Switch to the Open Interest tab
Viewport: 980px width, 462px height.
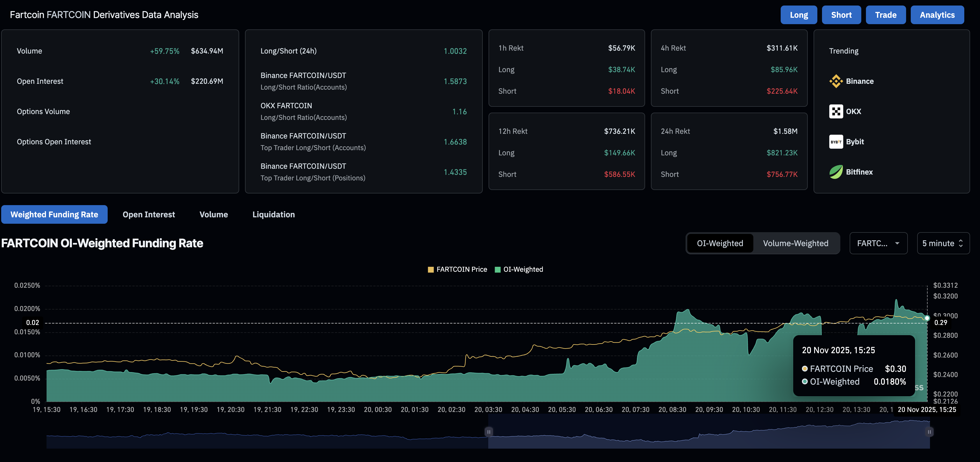click(148, 214)
